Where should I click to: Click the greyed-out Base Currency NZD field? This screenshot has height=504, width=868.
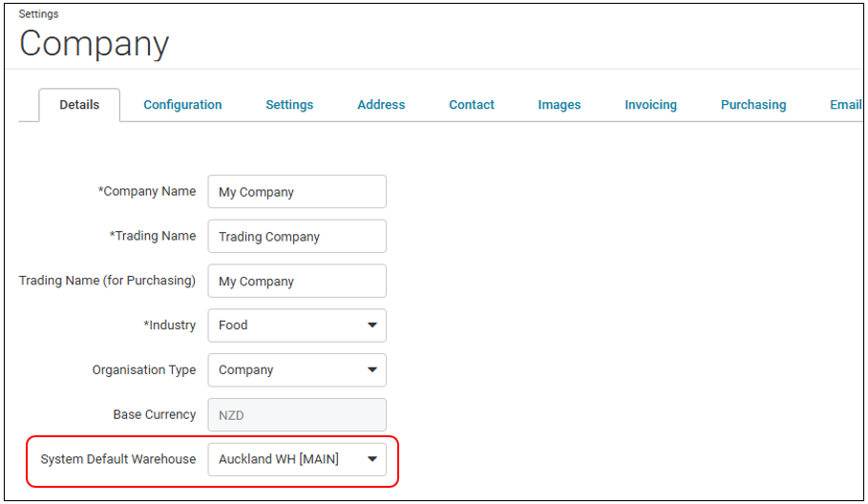click(297, 415)
